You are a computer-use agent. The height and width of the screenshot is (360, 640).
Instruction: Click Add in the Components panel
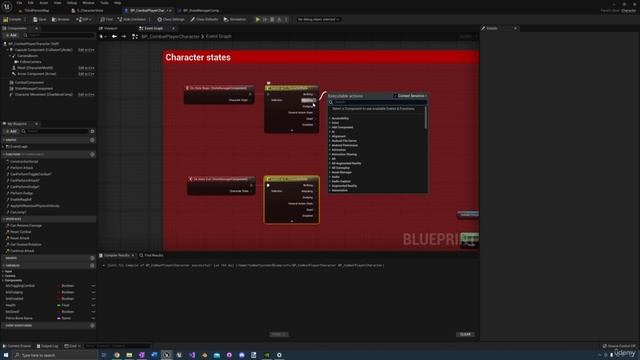pyautogui.click(x=11, y=36)
